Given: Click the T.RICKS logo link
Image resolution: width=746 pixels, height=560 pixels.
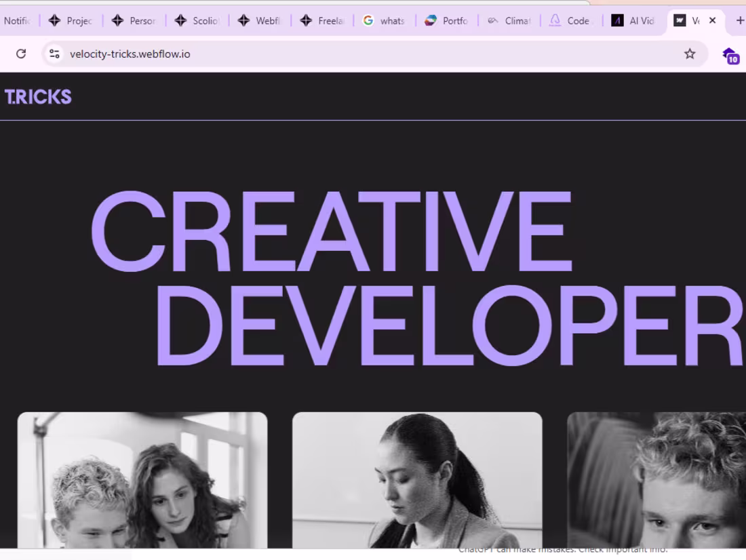Looking at the screenshot, I should tap(38, 97).
